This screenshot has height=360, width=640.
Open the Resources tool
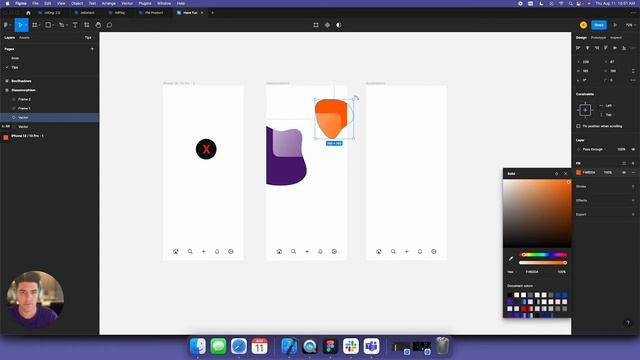pos(87,25)
